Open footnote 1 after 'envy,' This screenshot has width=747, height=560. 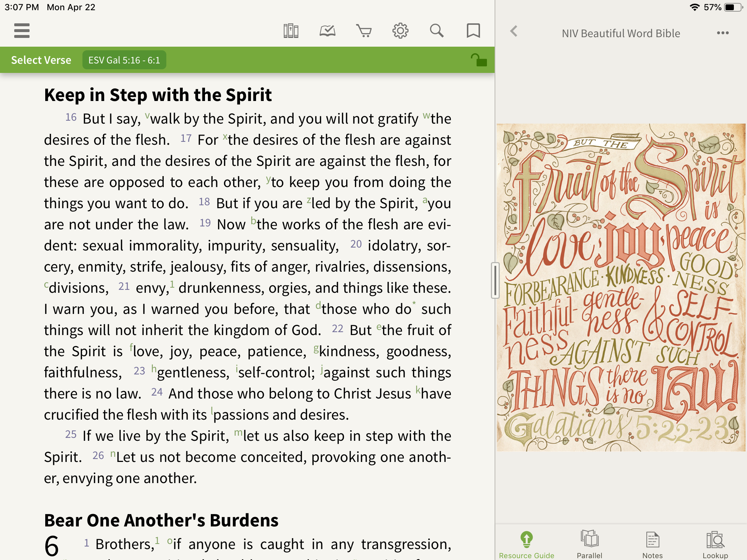172,284
